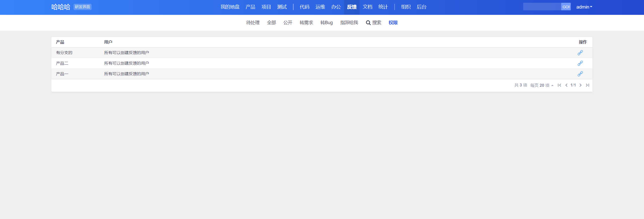The height and width of the screenshot is (219, 644).
Task: Focus the top search input field
Action: point(542,7)
